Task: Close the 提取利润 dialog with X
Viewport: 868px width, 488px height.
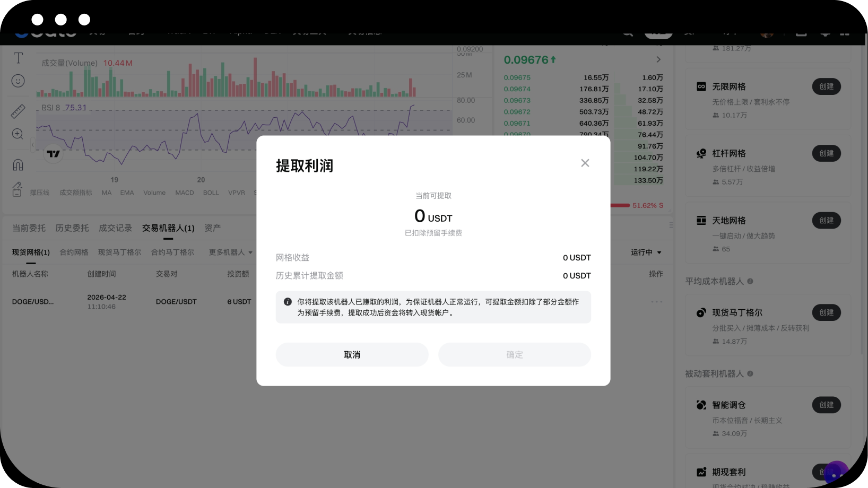Action: point(585,163)
